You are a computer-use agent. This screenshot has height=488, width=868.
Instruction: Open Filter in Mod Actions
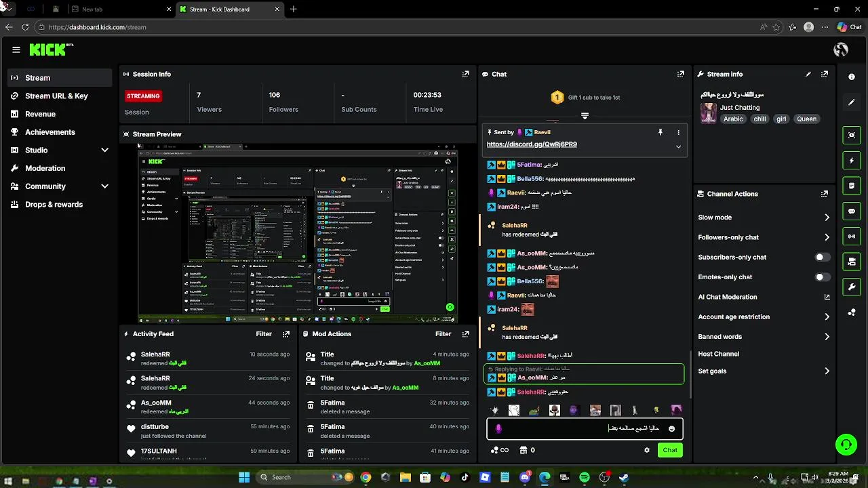tap(443, 333)
